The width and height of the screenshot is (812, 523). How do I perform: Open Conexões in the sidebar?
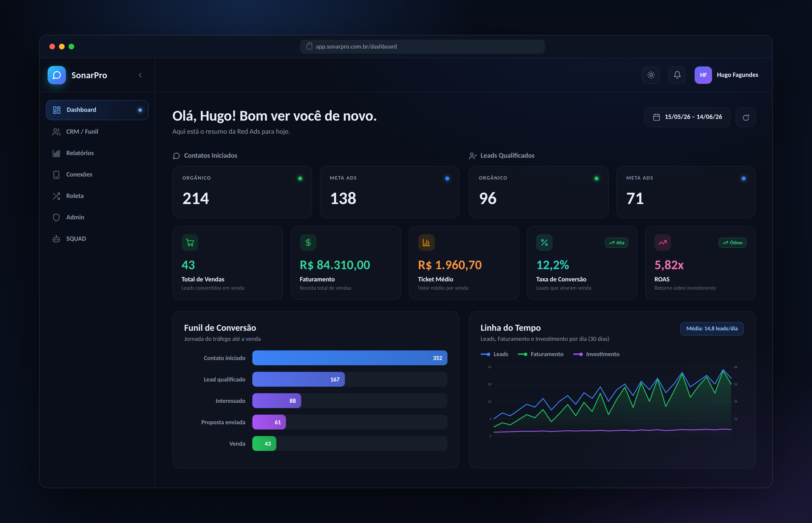click(97, 174)
